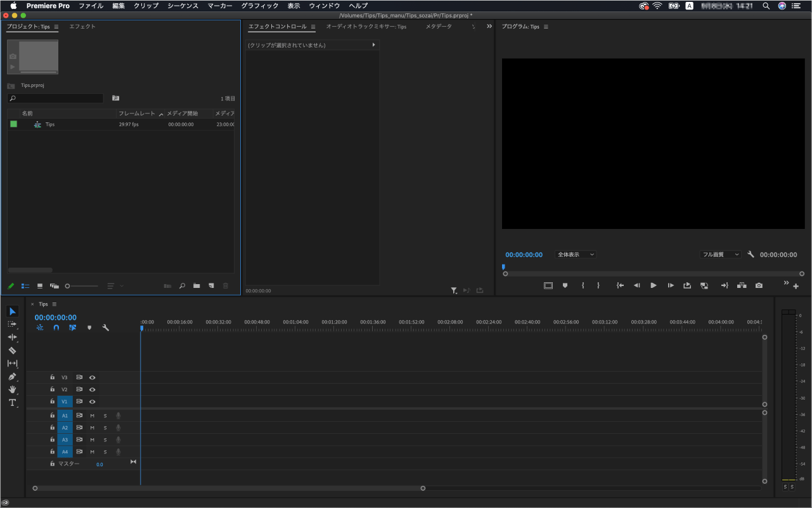
Task: Adjust project panel thumbnail zoom slider
Action: tap(82, 286)
